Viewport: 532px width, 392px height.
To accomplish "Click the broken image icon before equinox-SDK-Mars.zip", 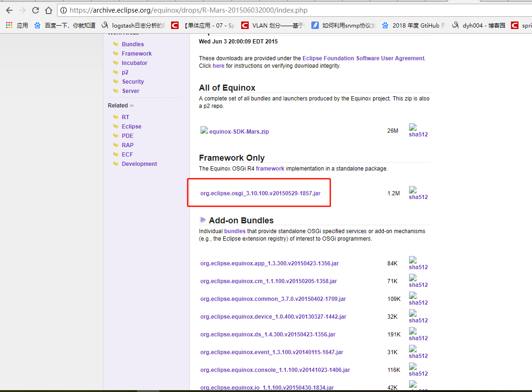I will click(204, 130).
